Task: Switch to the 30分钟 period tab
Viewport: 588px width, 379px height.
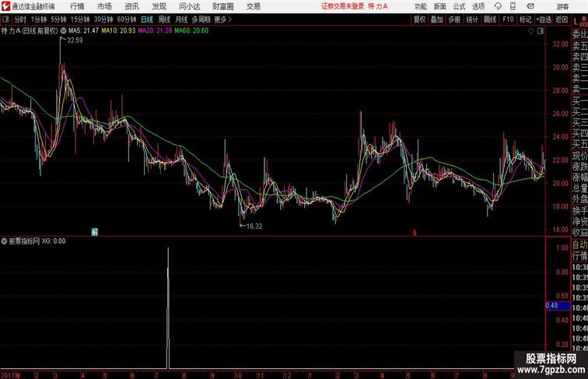Action: (x=103, y=19)
